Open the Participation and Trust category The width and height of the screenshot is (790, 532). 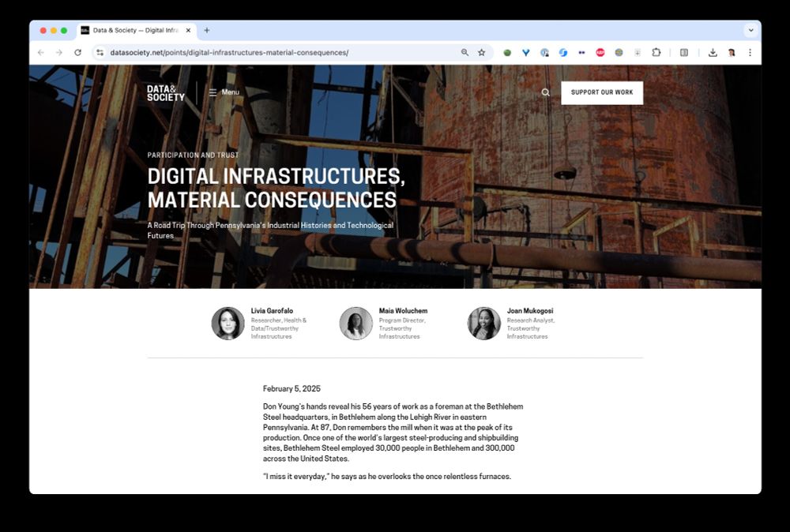coord(193,155)
